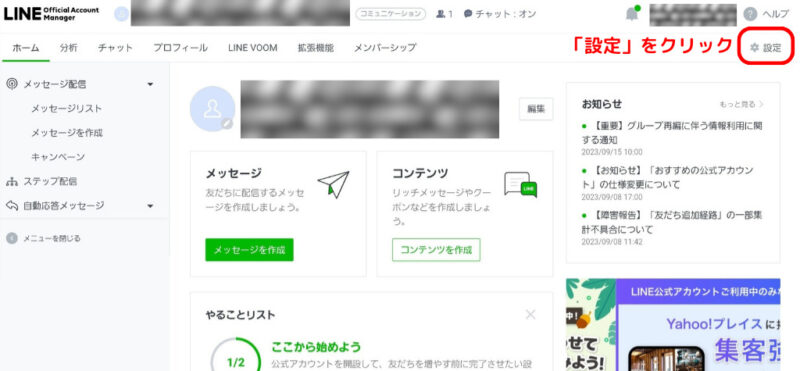Screen dimensions: 800x371
Task: Switch to the 分析 tab
Action: (x=68, y=48)
